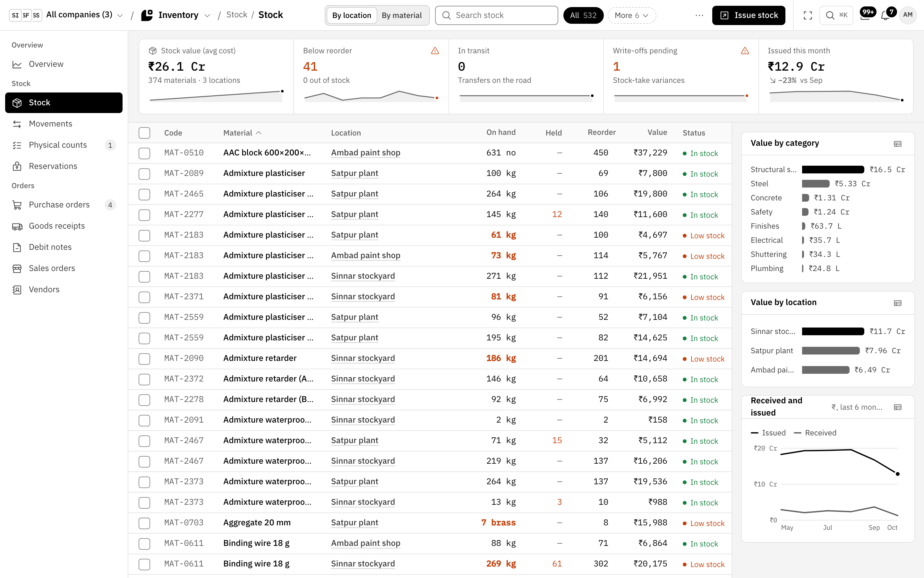Click Below reorder warning triangle icon
The height and width of the screenshot is (578, 924).
[435, 51]
